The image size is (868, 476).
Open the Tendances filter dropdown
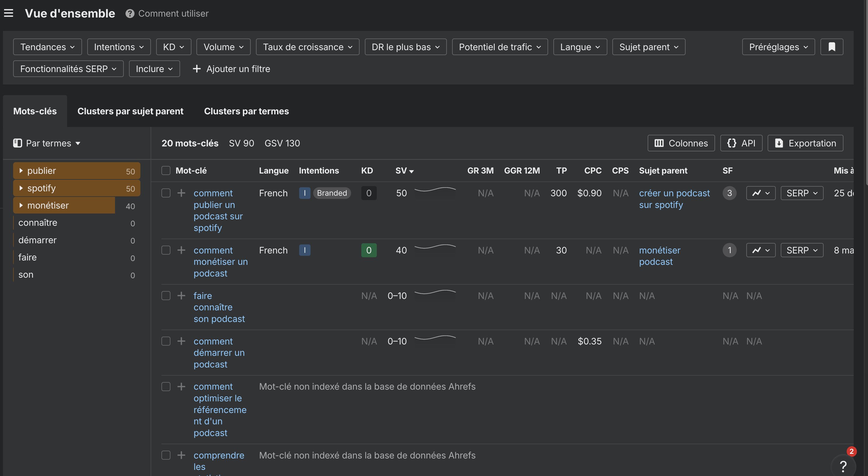pyautogui.click(x=47, y=47)
